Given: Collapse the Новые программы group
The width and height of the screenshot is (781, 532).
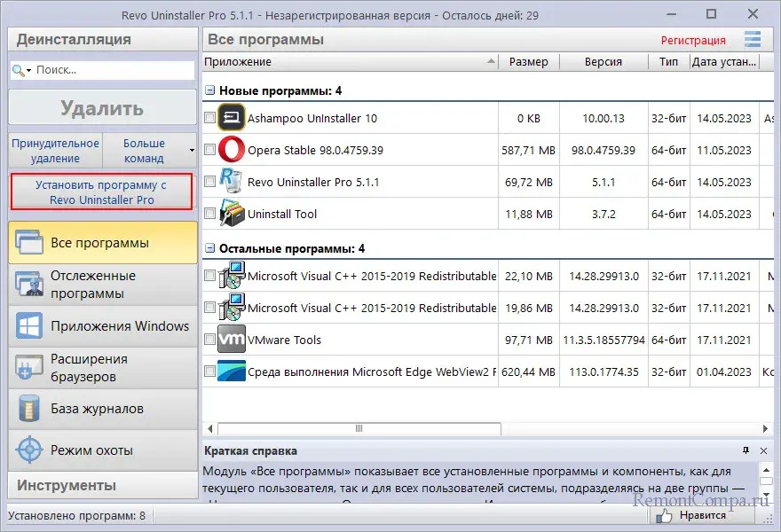Looking at the screenshot, I should (x=210, y=91).
